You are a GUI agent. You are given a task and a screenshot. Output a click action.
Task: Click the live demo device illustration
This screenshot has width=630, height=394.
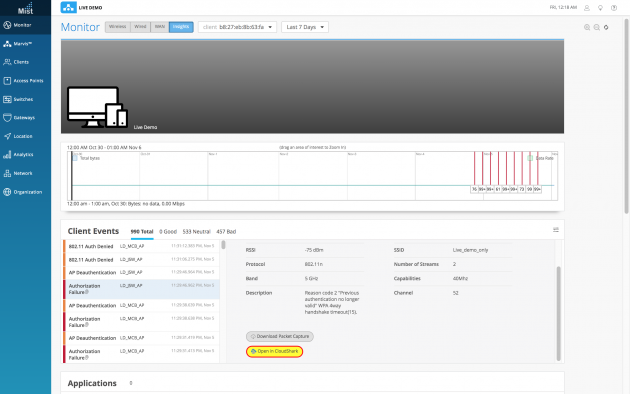click(x=97, y=107)
